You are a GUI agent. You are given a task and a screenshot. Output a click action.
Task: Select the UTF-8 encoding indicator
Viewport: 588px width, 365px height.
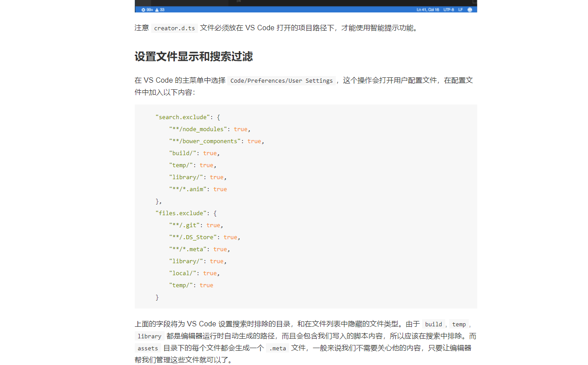(x=448, y=9)
